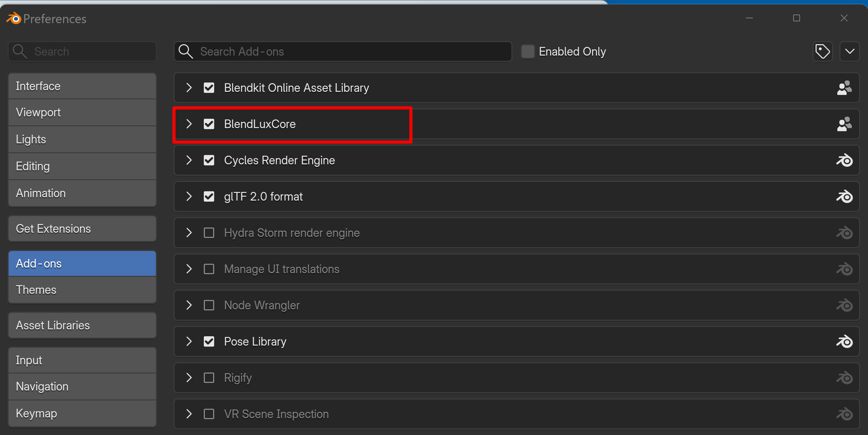
Task: Click the Node Wrangler add-on name
Action: [x=262, y=305]
